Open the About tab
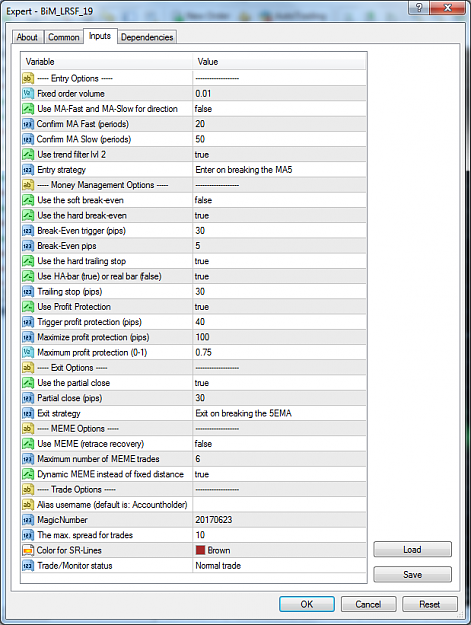 (x=27, y=37)
